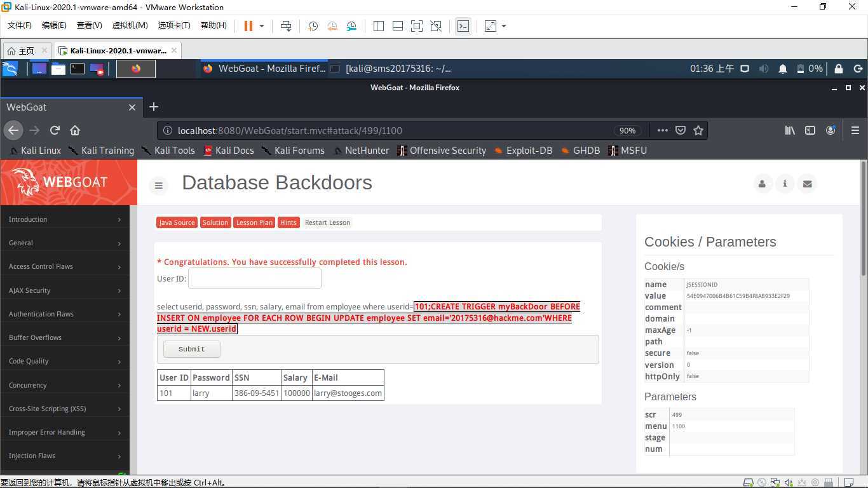868x488 pixels.
Task: Click the VMware stretch guest icon
Action: click(x=491, y=26)
